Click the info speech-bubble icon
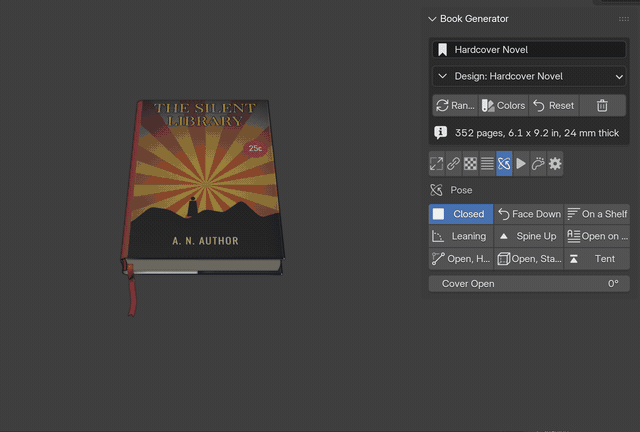The image size is (640, 432). [440, 133]
